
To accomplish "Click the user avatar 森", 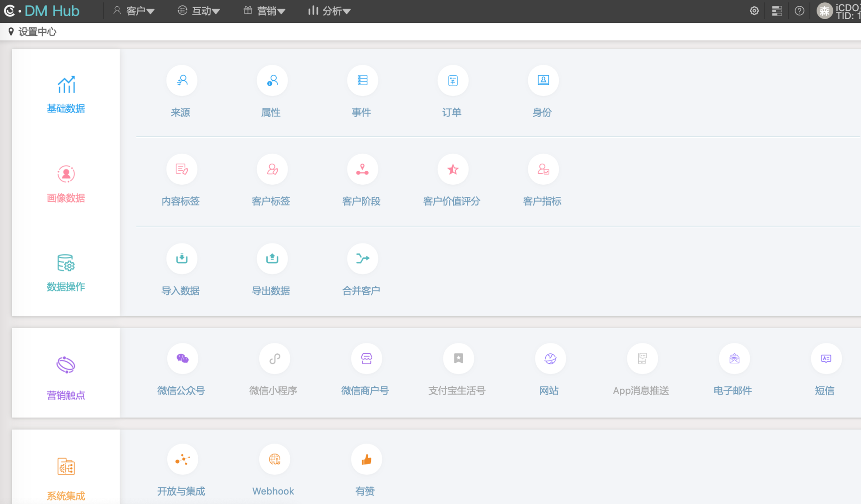I will coord(824,11).
